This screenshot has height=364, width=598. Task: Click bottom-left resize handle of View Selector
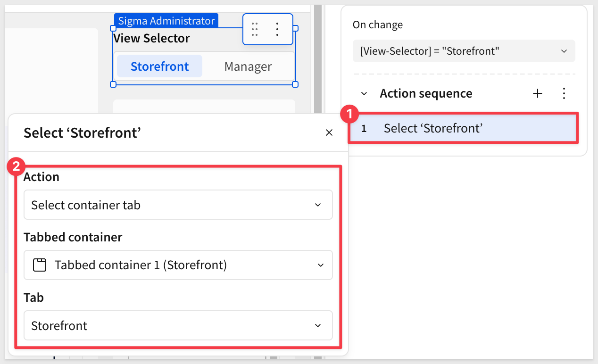click(113, 84)
